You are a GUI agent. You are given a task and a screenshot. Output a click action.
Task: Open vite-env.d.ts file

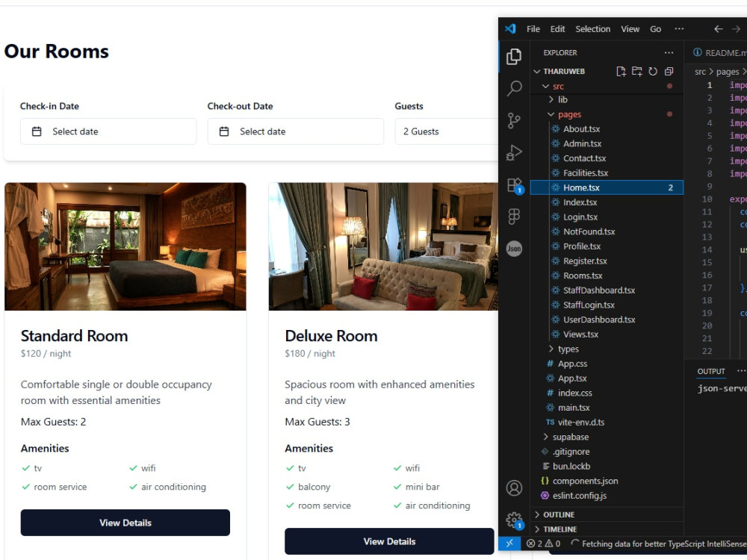tap(581, 423)
